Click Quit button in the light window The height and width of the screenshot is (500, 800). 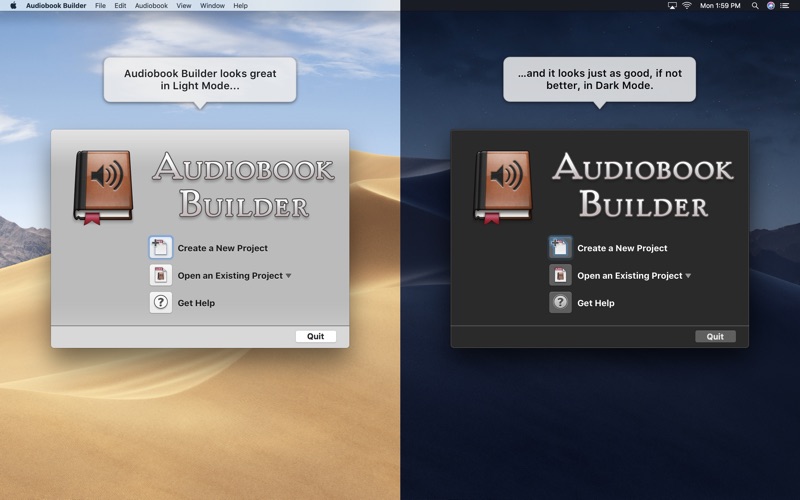[x=315, y=336]
